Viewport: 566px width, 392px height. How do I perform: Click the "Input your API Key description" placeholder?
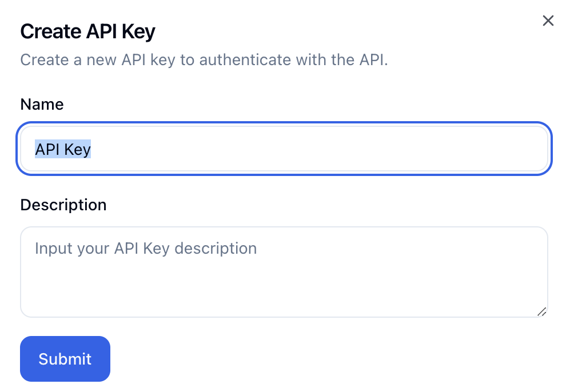point(146,248)
